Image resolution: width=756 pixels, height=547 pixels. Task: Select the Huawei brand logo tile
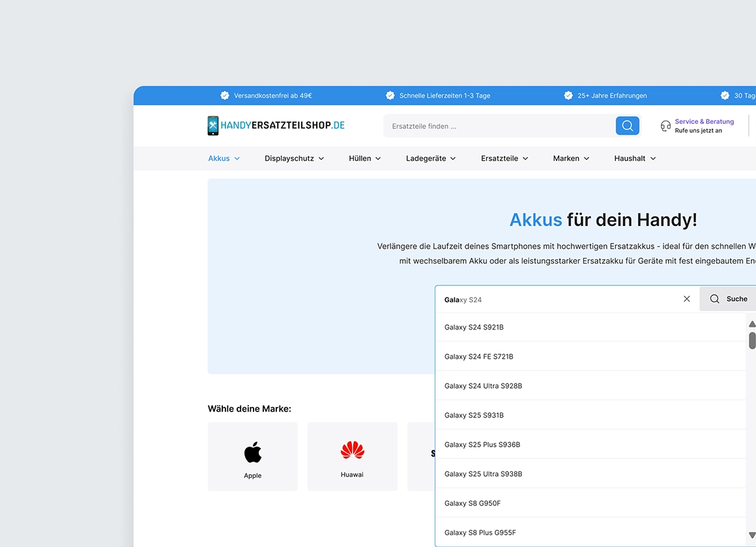352,456
